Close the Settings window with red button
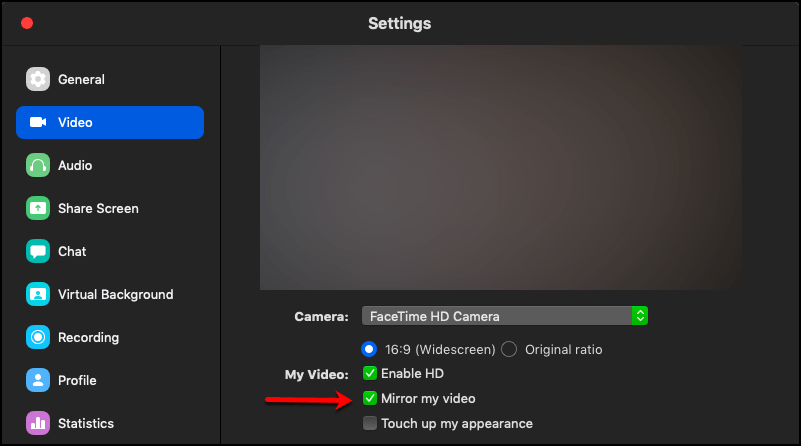The width and height of the screenshot is (801, 446). [27, 23]
